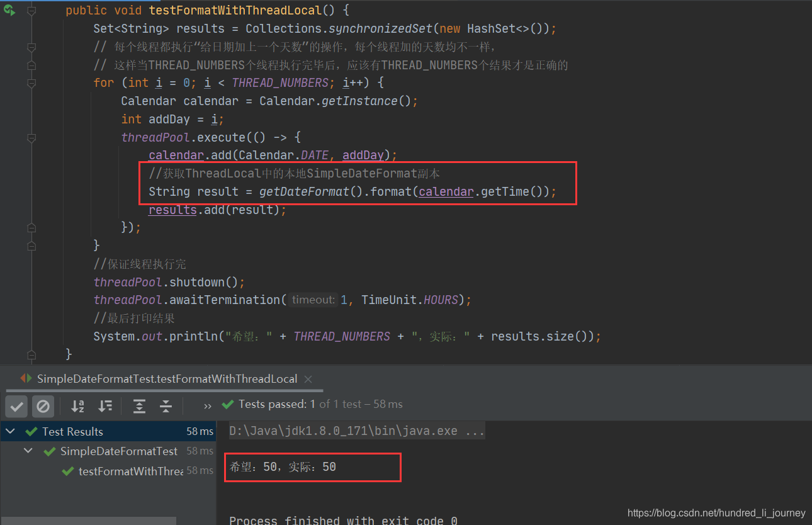Image resolution: width=812 pixels, height=525 pixels.
Task: Click the comment '//获取ThreadLocal中的本地SimpleDateFormat副本'
Action: pos(295,174)
